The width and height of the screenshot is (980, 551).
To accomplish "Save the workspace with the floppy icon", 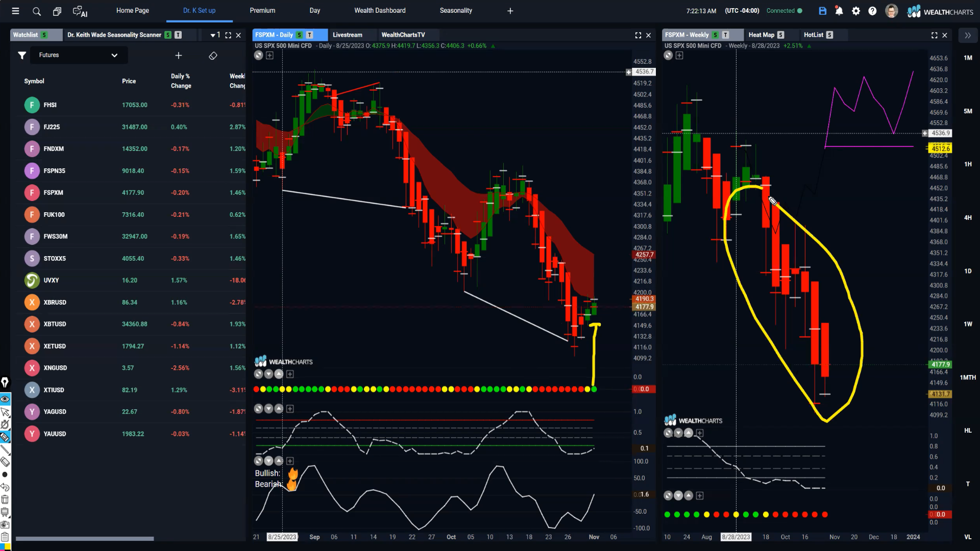I will click(823, 11).
